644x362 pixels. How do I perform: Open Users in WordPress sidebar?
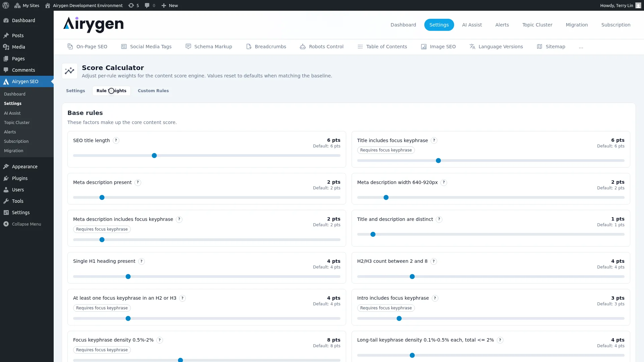pos(27,190)
